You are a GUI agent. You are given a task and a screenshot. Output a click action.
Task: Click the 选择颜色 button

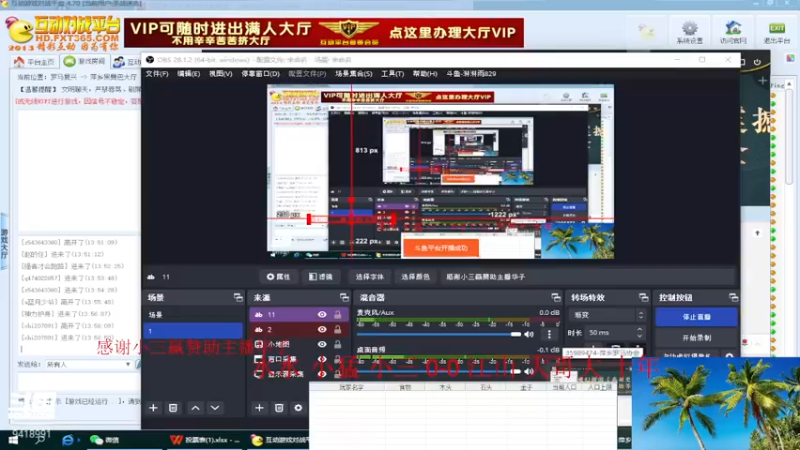[x=415, y=277]
